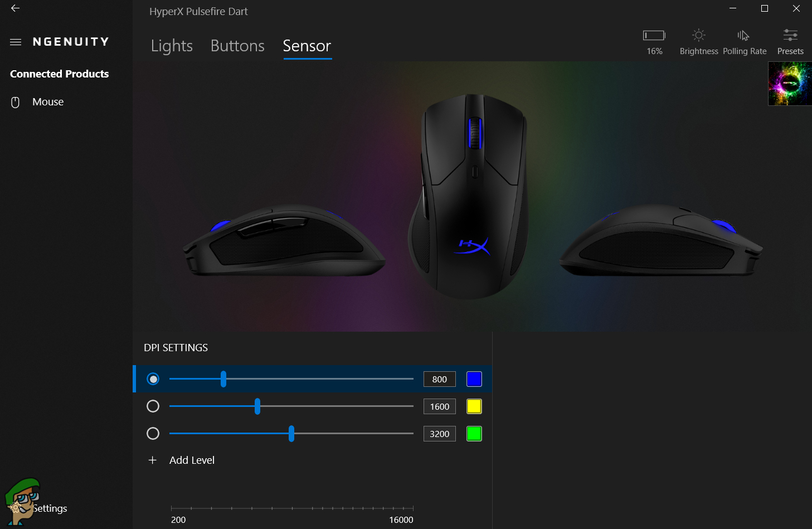This screenshot has height=529, width=812.
Task: Click the Sensor tab
Action: (x=307, y=46)
